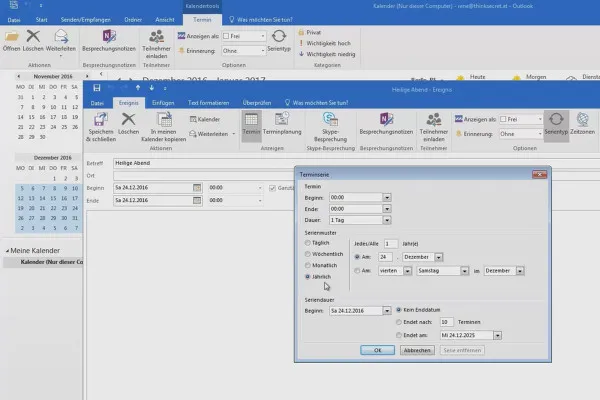Select Wöchentlich recurrence pattern
The width and height of the screenshot is (600, 400).
[x=308, y=254]
